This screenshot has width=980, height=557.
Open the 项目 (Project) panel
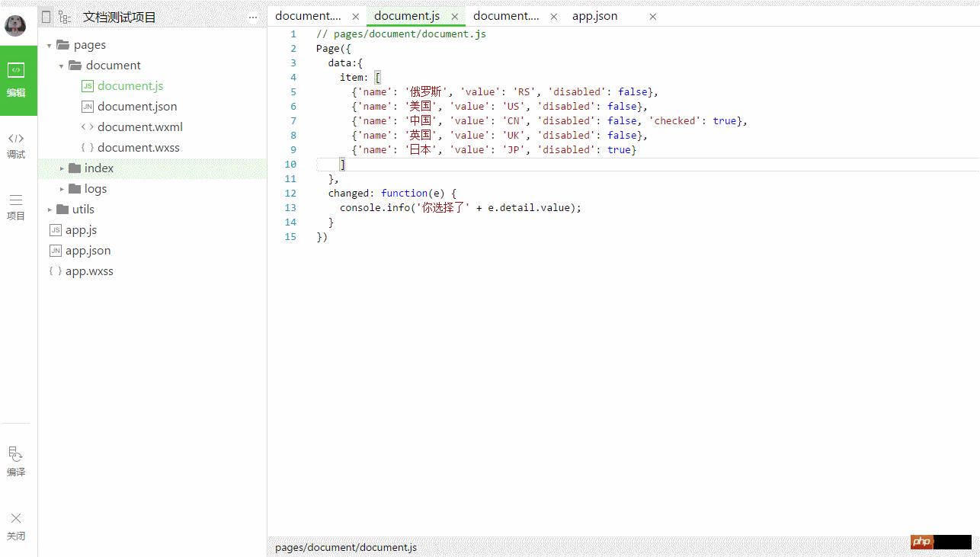[x=16, y=206]
